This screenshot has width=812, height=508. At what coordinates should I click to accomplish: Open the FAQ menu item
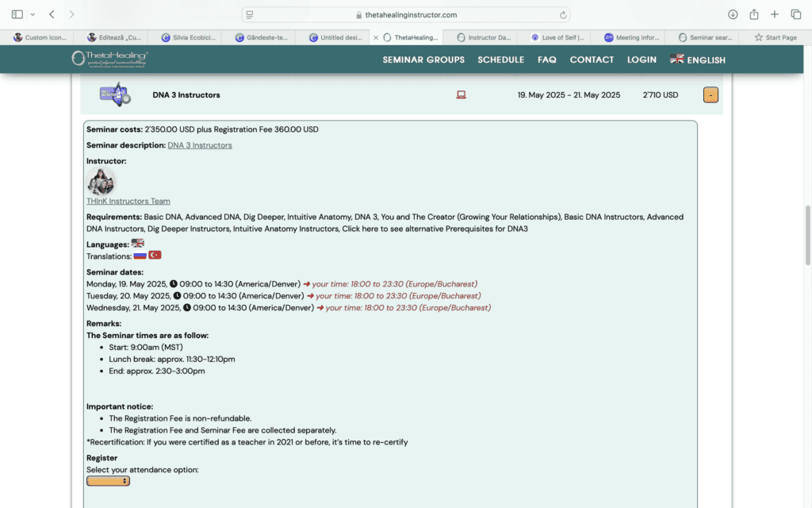(x=547, y=60)
